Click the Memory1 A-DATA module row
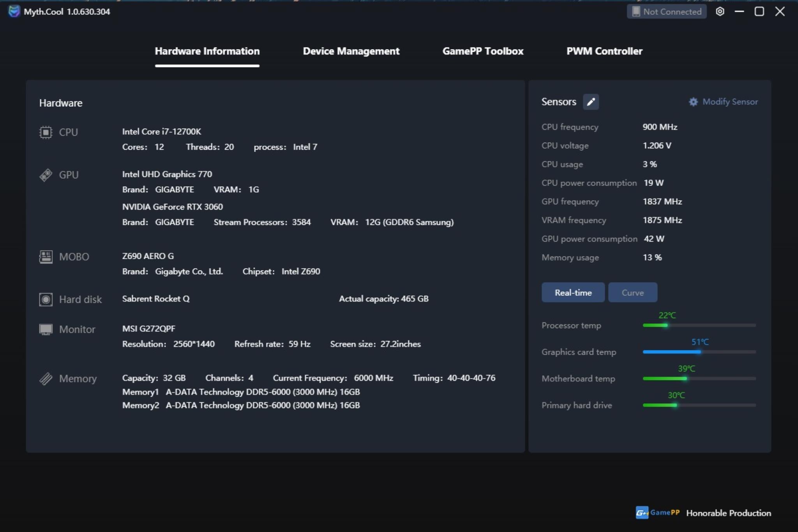 click(x=241, y=392)
